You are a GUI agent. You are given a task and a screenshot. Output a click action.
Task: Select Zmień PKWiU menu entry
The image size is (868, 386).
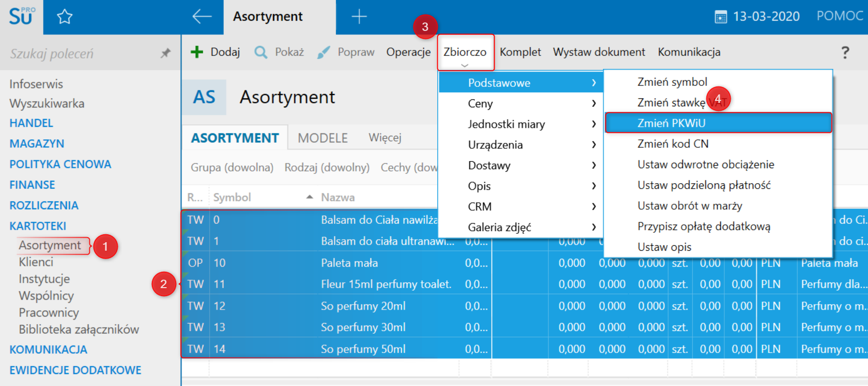718,123
